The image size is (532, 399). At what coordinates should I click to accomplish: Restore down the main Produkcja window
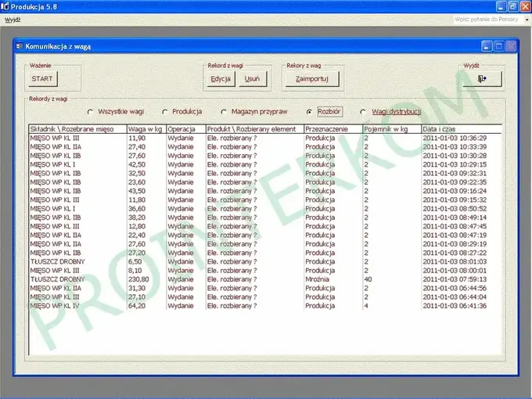(513, 6)
